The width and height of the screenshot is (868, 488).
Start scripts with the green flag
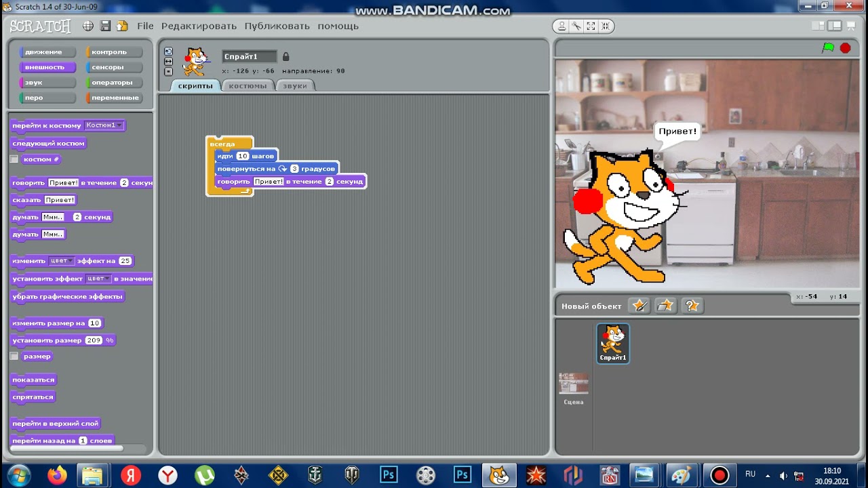point(828,48)
